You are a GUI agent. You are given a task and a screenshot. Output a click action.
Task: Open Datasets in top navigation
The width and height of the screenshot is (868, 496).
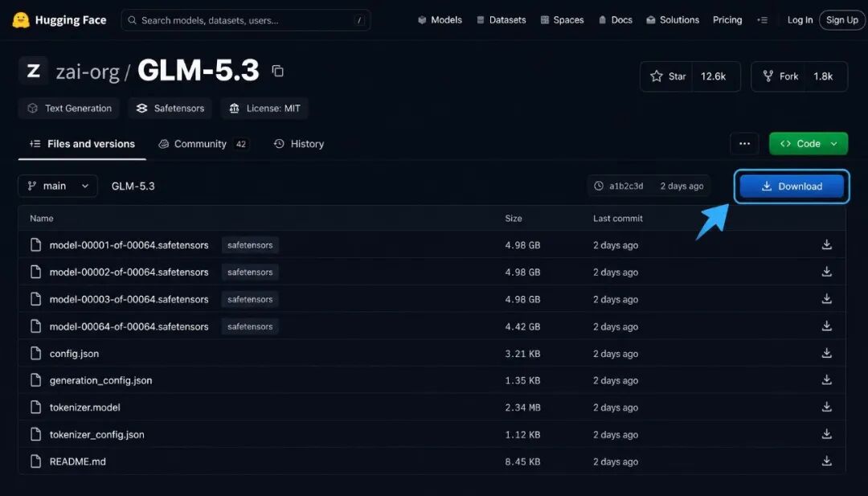[501, 20]
